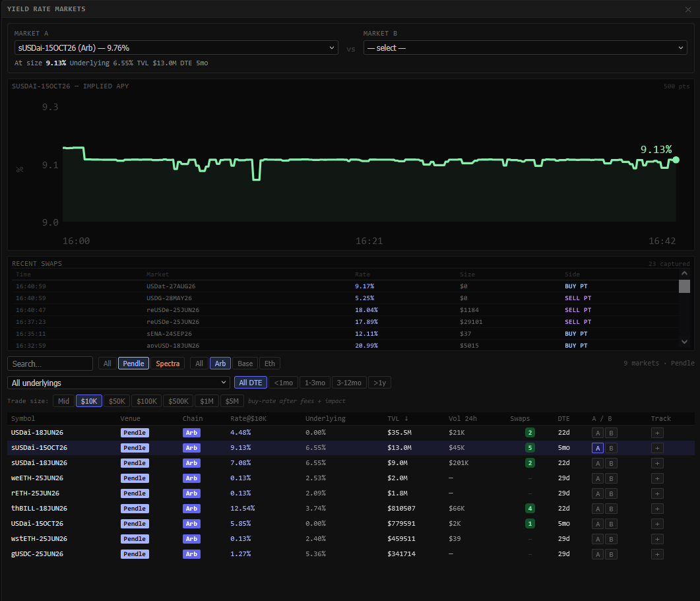Track the USDai-18JUN26 market with plus icon
700x601 pixels.
pyautogui.click(x=657, y=433)
